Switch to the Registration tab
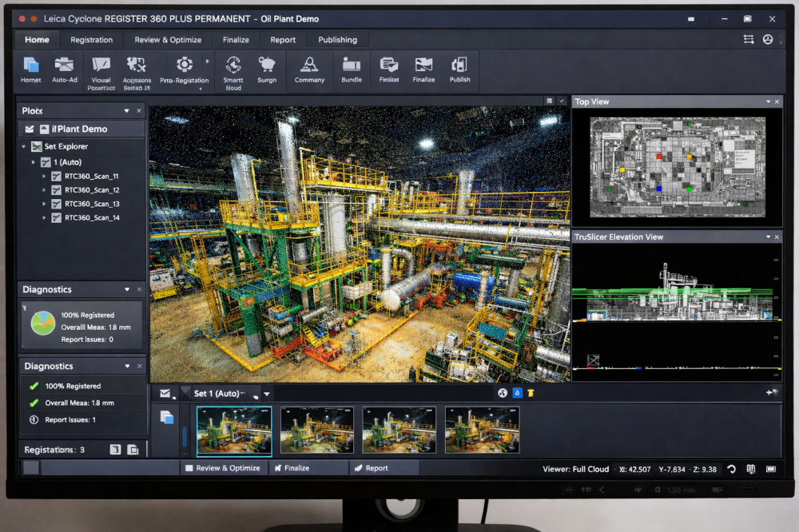The image size is (799, 532). pyautogui.click(x=91, y=39)
